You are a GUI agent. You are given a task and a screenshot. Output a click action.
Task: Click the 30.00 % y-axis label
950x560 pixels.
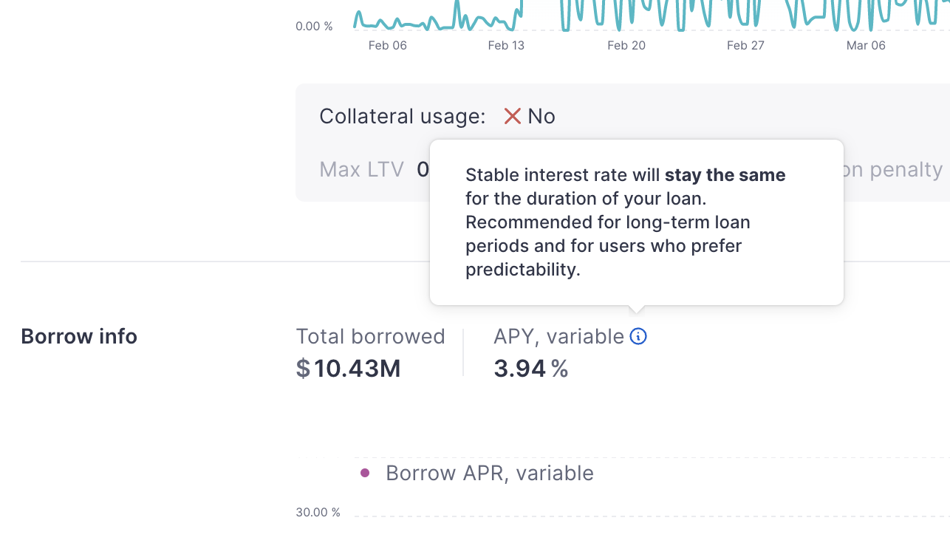(x=318, y=512)
